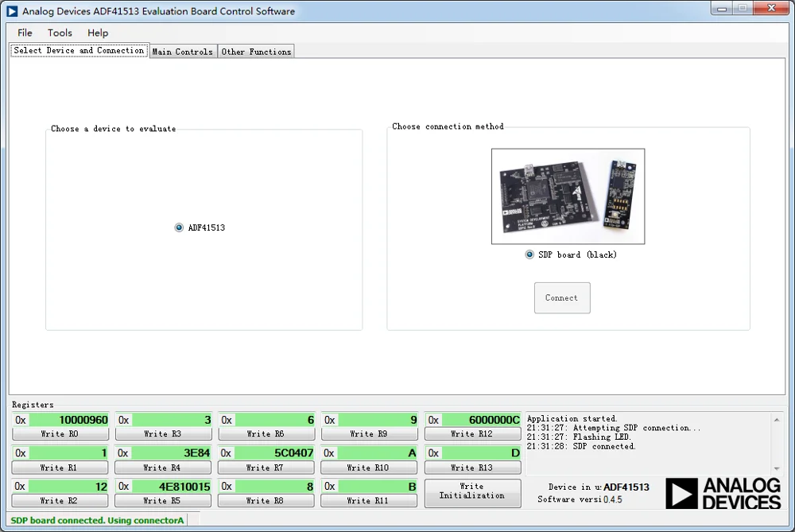This screenshot has width=795, height=532.
Task: Click the Write R6 button
Action: 266,433
